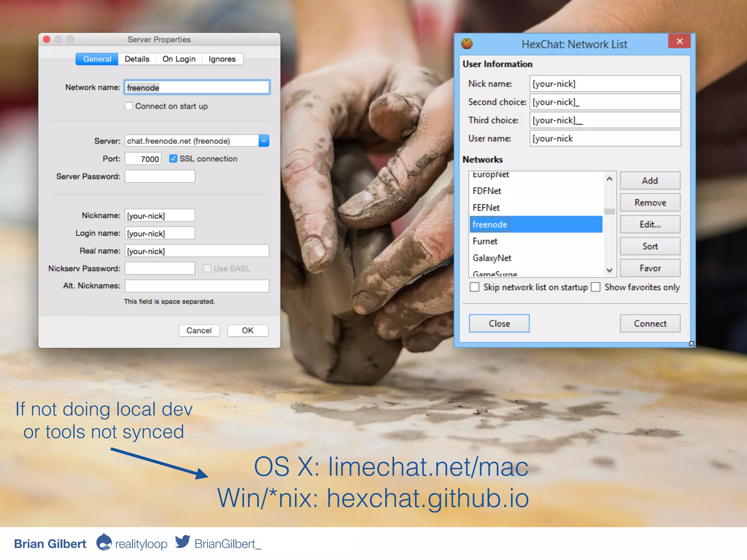Switch to the General tab
747x560 pixels.
coord(97,59)
